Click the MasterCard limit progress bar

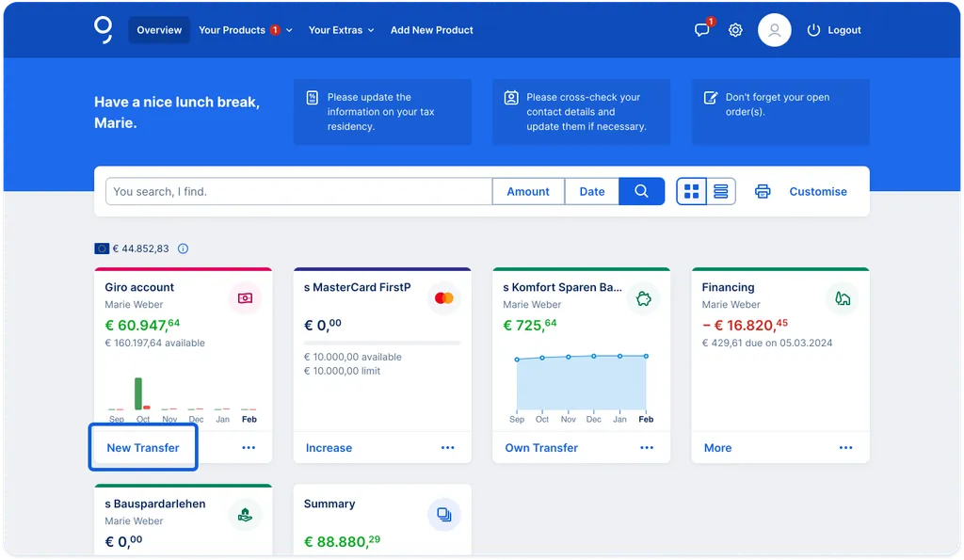pyautogui.click(x=382, y=343)
